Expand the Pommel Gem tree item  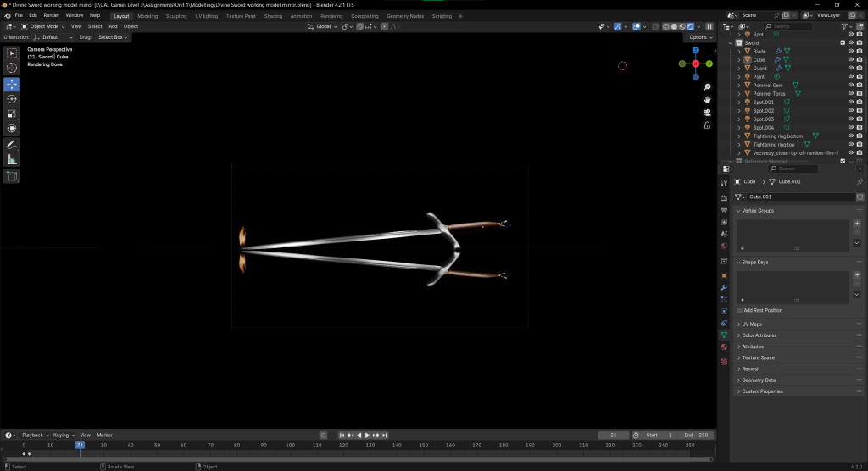point(738,85)
